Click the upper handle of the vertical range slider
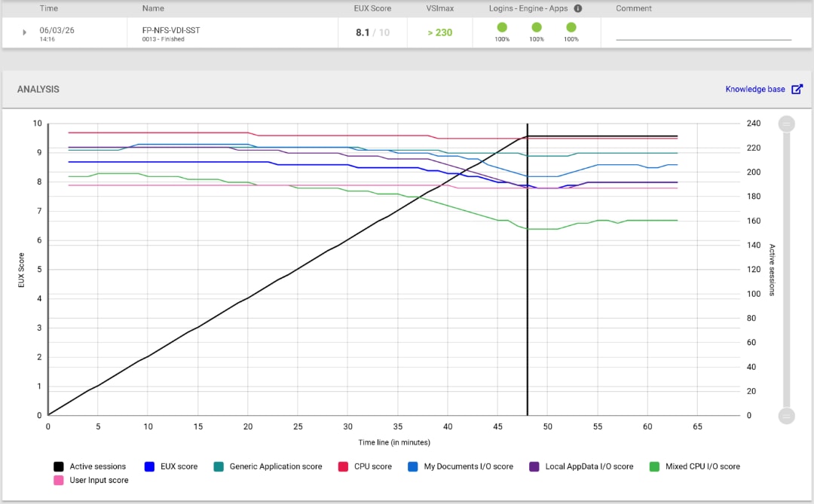 click(786, 124)
